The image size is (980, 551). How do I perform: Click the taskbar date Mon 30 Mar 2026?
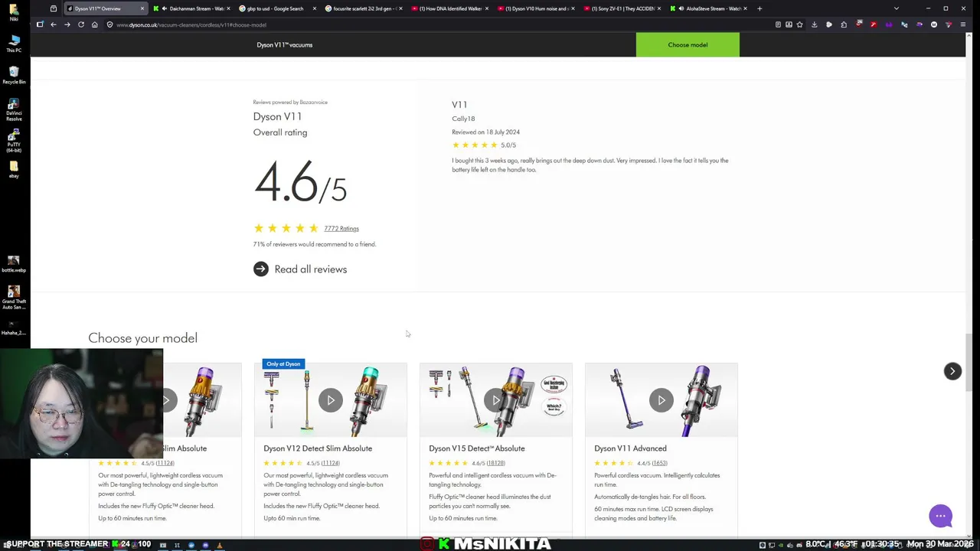point(940,544)
